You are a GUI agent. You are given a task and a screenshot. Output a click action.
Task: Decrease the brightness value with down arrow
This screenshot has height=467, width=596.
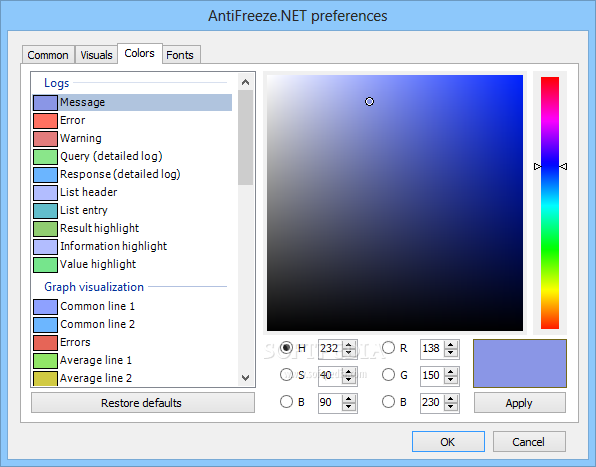(349, 407)
